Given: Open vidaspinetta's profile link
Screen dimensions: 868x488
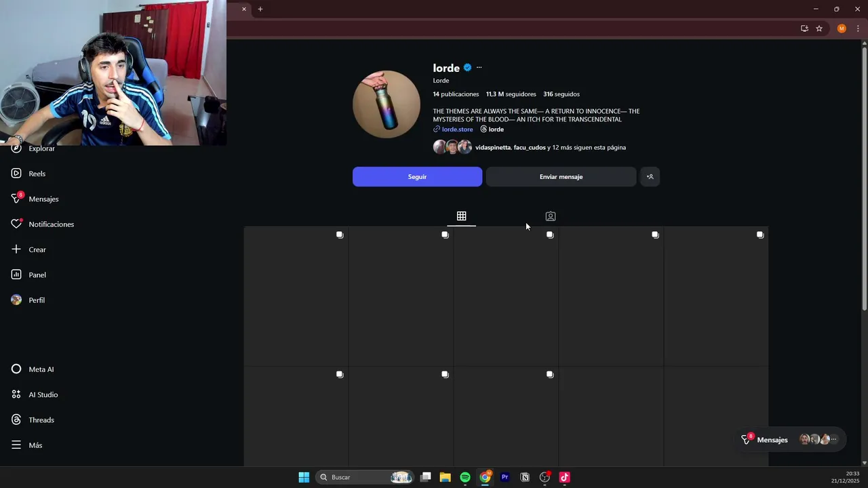Looking at the screenshot, I should click(x=493, y=148).
